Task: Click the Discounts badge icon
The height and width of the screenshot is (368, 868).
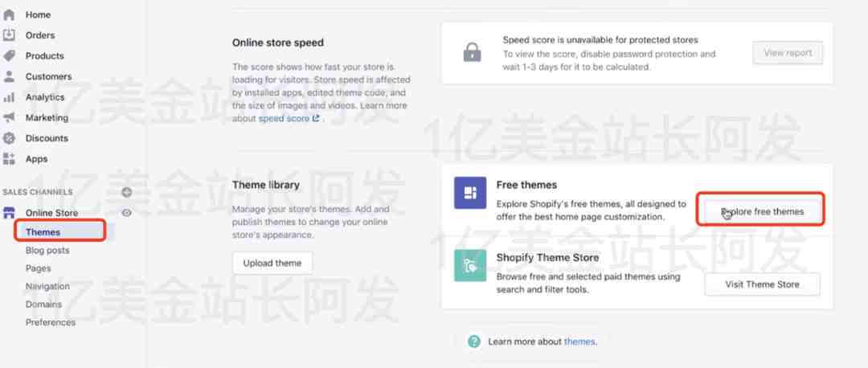Action: coord(9,138)
